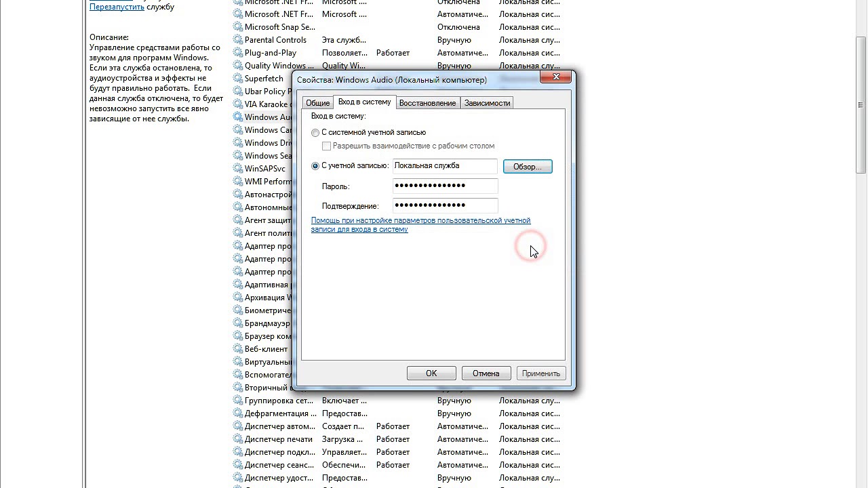Click 'Работает' status in the Plug-and-Play row
The image size is (868, 488).
[x=393, y=53]
